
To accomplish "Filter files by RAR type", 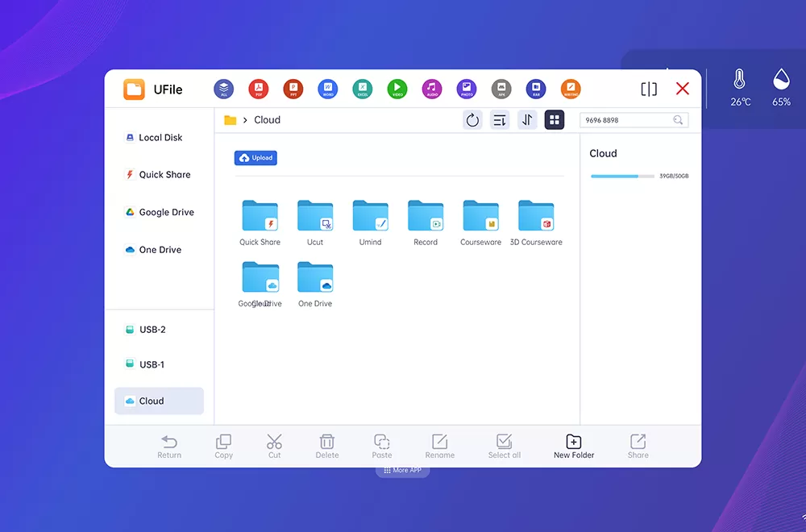I will [536, 89].
